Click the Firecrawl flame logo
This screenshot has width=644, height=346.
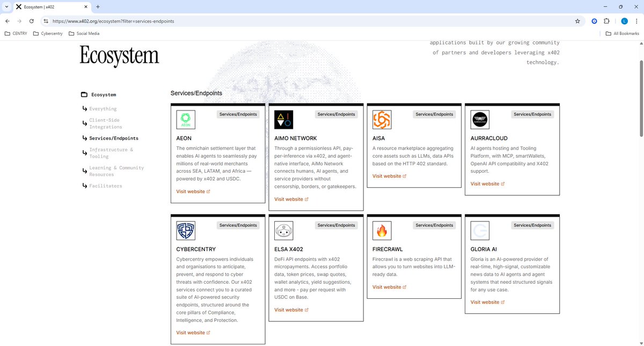(x=382, y=231)
